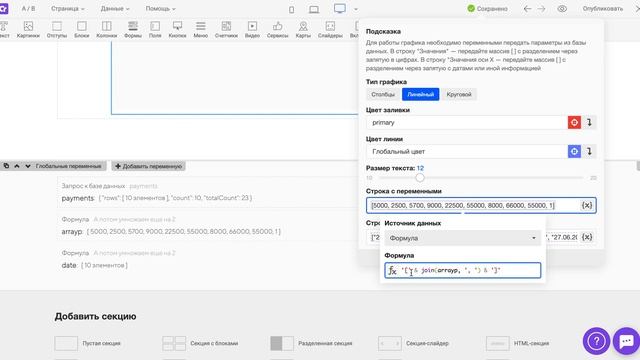Add Разделенная секция

point(311,343)
